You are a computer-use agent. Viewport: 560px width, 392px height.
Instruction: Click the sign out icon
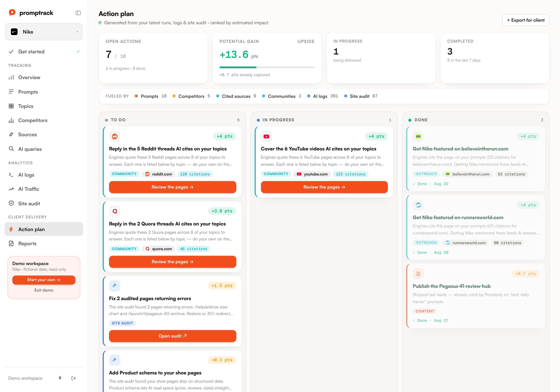pyautogui.click(x=73, y=378)
